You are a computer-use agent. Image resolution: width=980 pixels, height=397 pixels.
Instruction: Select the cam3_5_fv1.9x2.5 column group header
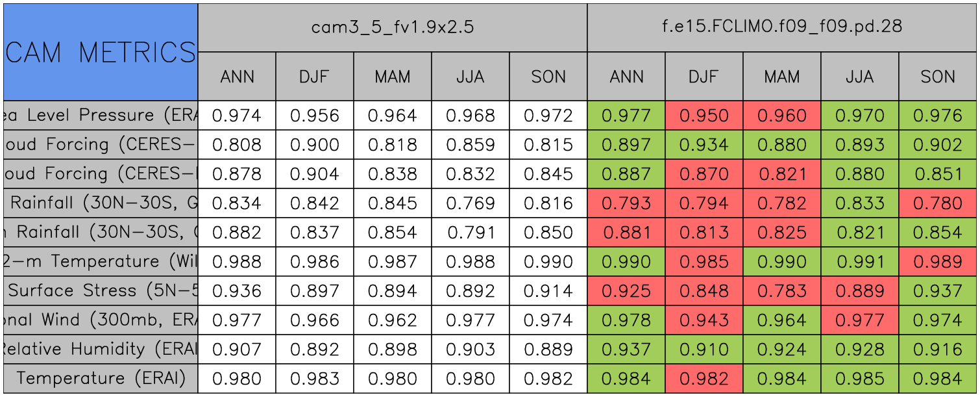click(392, 27)
